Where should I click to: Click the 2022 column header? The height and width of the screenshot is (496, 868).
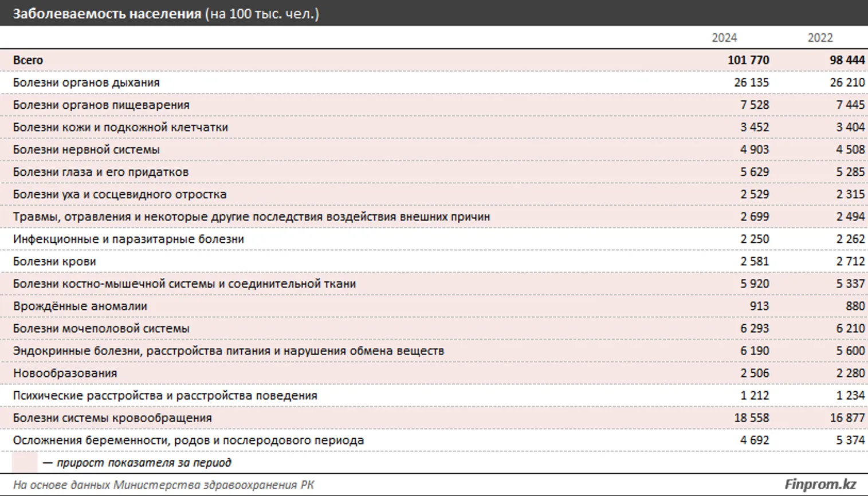tap(820, 38)
